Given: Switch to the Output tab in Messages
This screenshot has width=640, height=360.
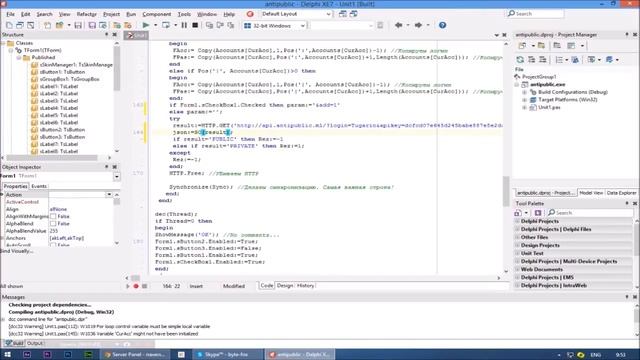Looking at the screenshot, I should coord(35,343).
